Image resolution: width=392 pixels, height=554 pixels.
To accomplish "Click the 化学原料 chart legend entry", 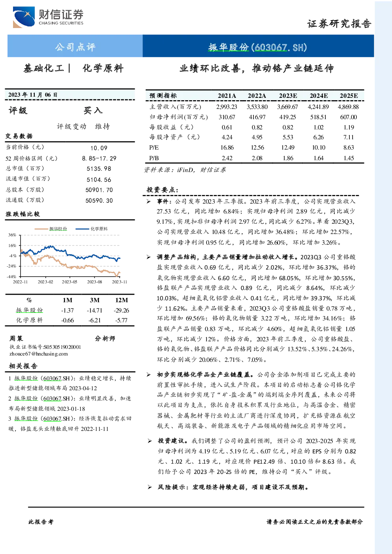I will coord(92,229).
